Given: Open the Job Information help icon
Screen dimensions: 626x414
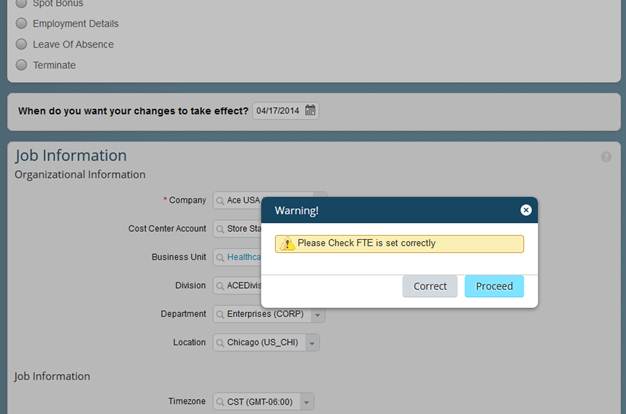Looking at the screenshot, I should click(606, 157).
